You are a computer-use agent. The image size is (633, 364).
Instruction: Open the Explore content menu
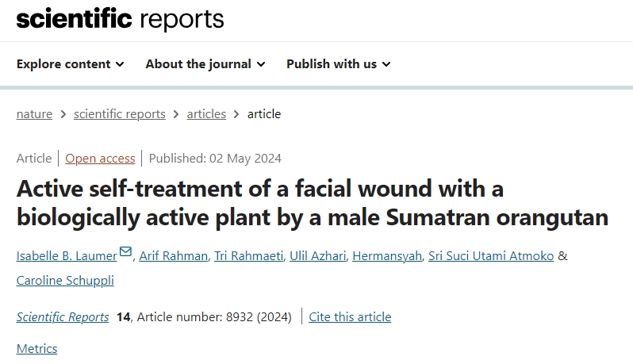tap(71, 64)
